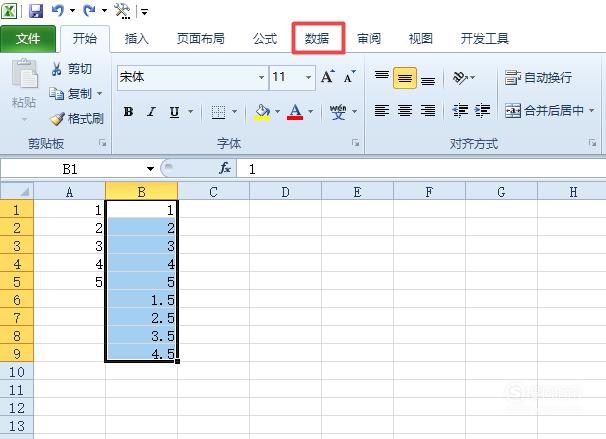Open the Name Box dropdown arrow
606x439 pixels.
150,169
